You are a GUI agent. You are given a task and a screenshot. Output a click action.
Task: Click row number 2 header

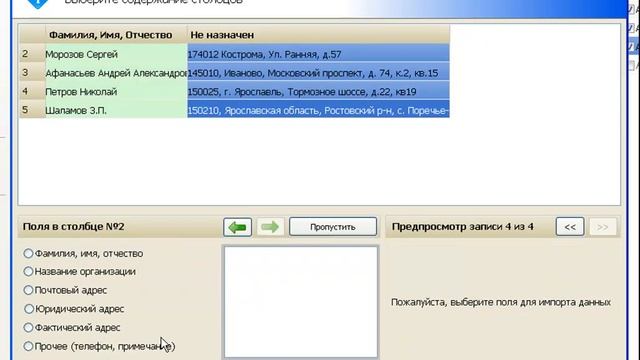32,54
